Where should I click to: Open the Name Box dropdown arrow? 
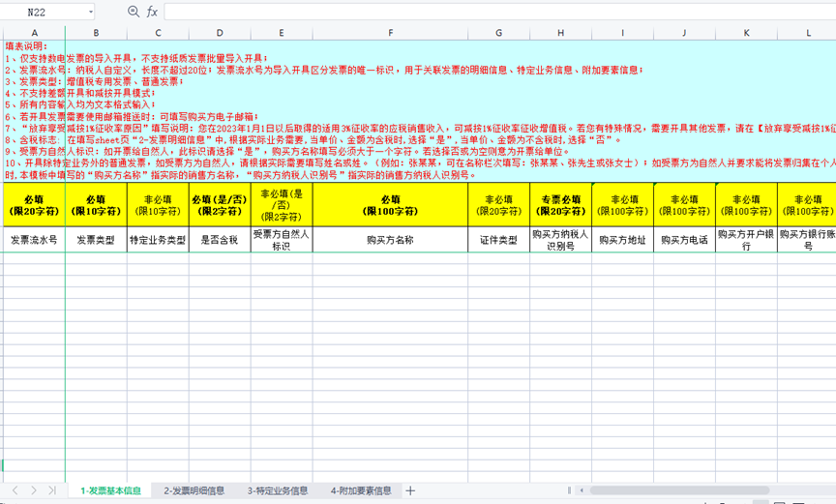(91, 12)
